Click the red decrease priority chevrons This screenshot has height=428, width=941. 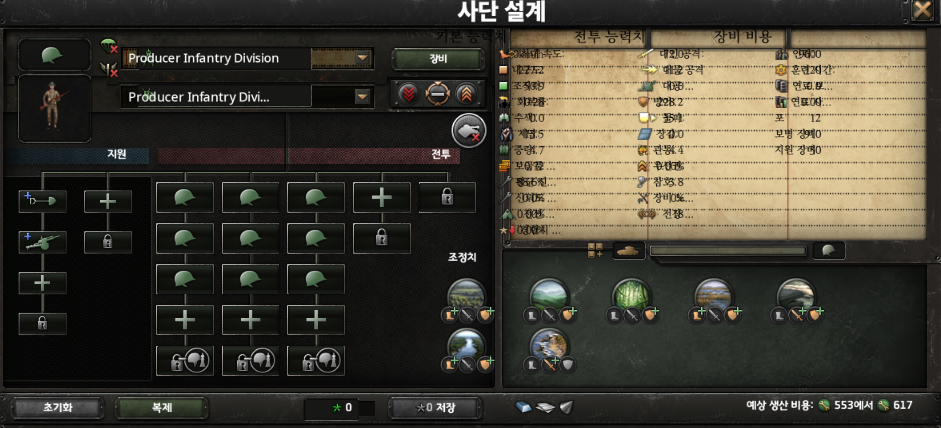pyautogui.click(x=408, y=94)
